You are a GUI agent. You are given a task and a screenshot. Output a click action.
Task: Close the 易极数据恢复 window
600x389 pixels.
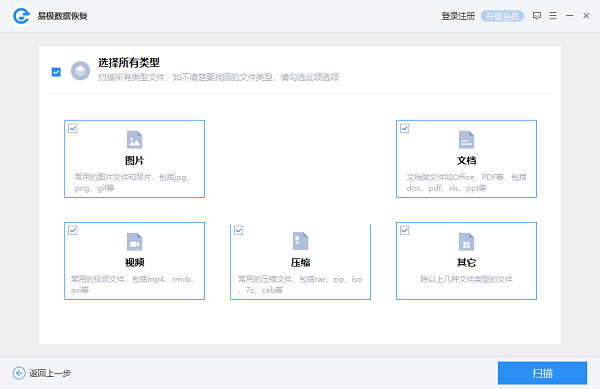586,16
